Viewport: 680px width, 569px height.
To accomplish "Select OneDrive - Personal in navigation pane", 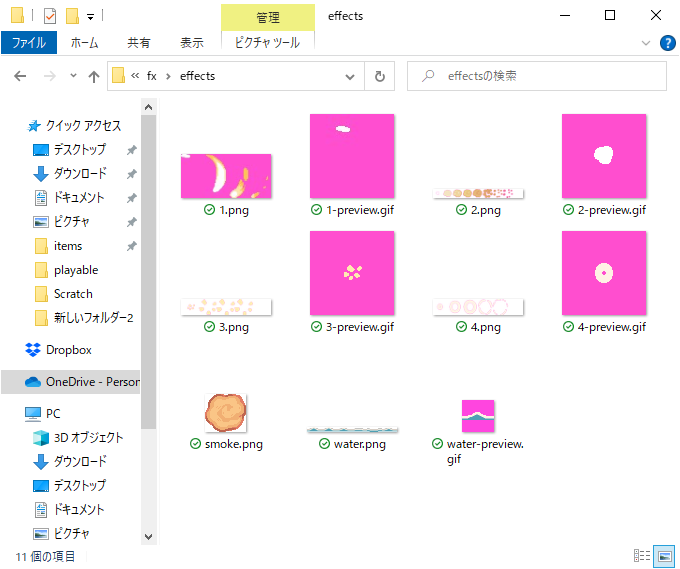I will point(71,382).
